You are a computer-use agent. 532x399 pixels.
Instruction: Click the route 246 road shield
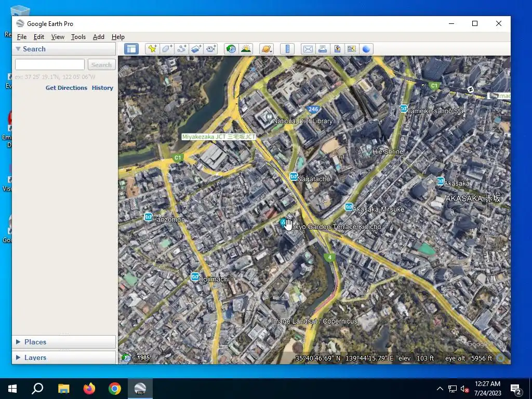[313, 109]
